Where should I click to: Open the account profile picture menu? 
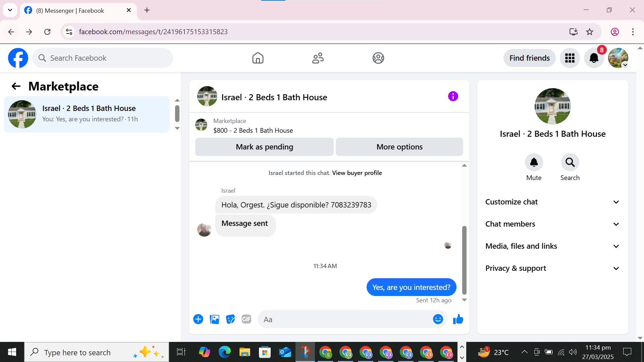coord(618,58)
